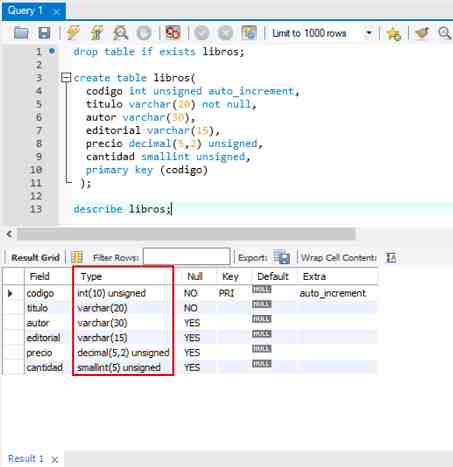
Task: Click the Result Grid label
Action: click(35, 258)
